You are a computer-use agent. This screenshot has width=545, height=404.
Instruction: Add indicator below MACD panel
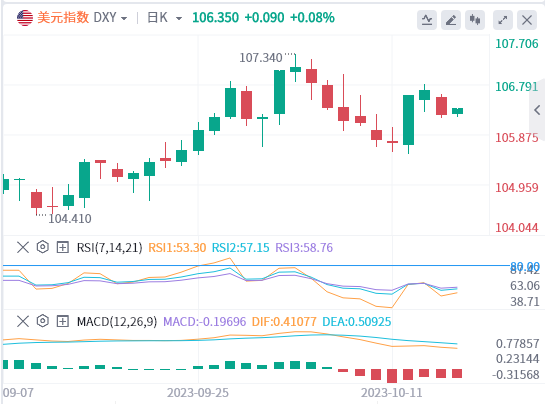(63, 321)
